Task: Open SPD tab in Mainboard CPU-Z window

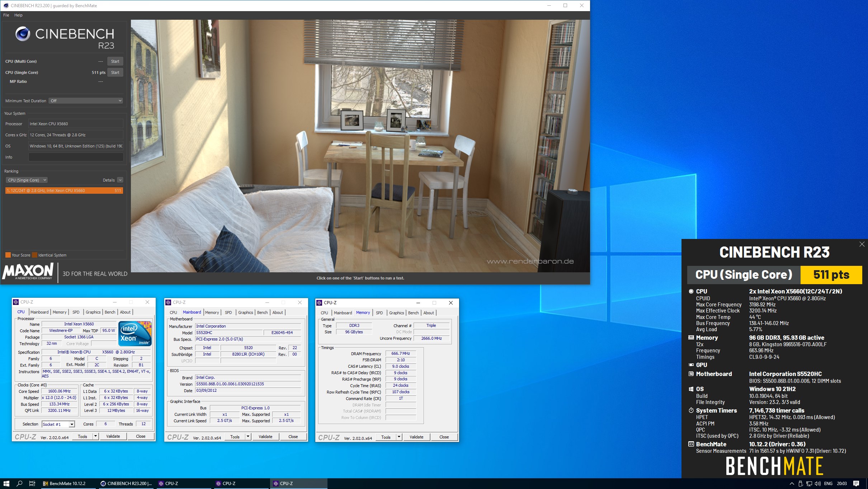Action: (228, 312)
